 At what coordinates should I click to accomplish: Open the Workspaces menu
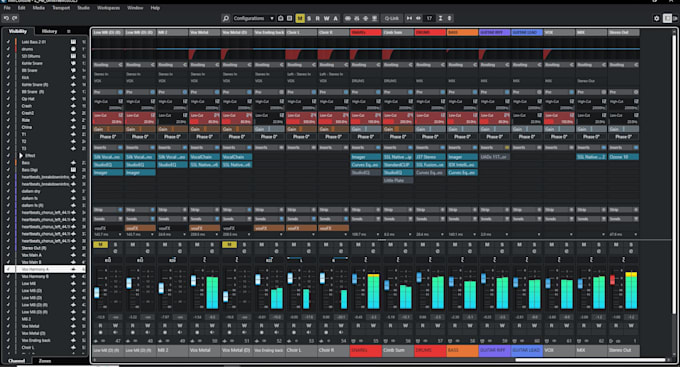pos(108,8)
